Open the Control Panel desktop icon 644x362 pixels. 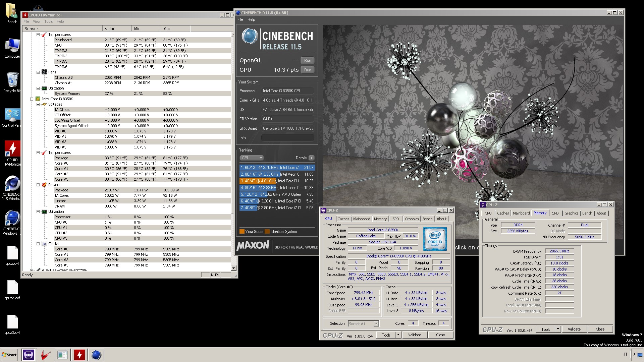[x=12, y=117]
